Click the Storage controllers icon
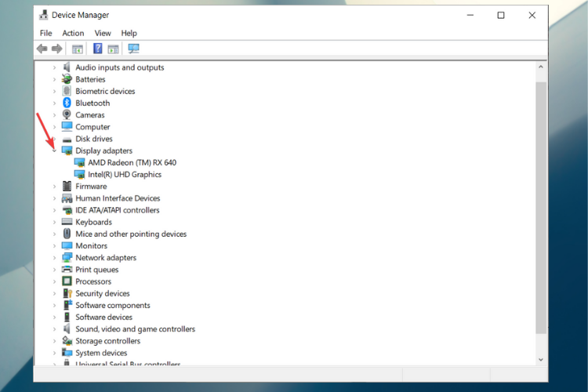 [x=67, y=340]
